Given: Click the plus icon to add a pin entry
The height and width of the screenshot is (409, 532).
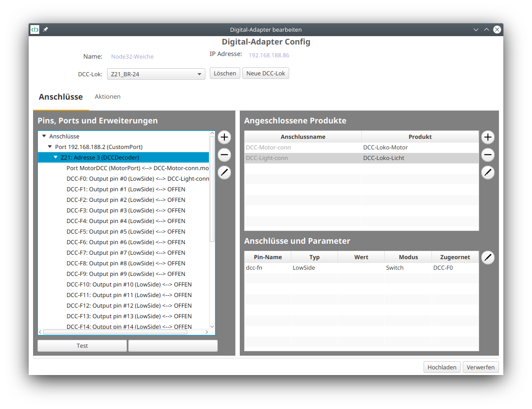Looking at the screenshot, I should (224, 137).
